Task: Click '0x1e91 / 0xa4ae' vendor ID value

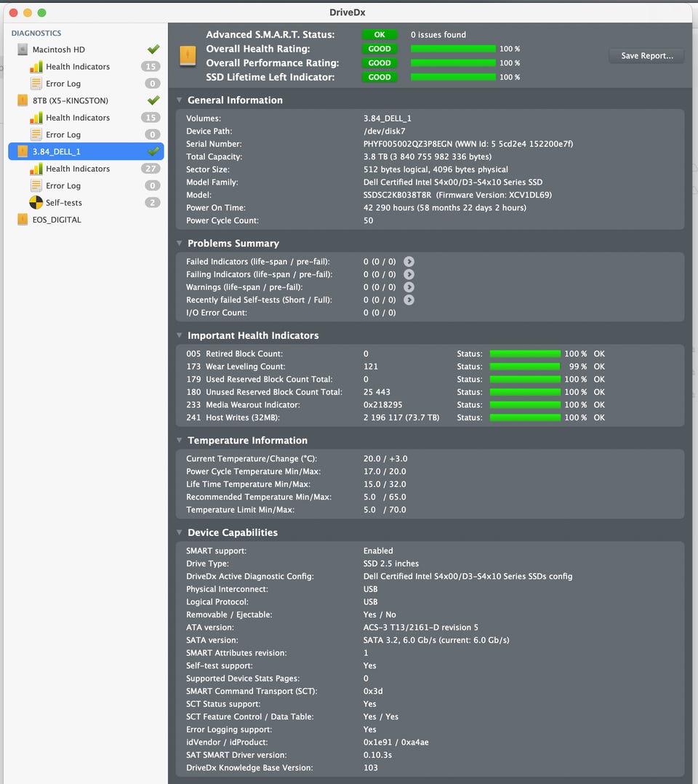Action: pos(396,743)
